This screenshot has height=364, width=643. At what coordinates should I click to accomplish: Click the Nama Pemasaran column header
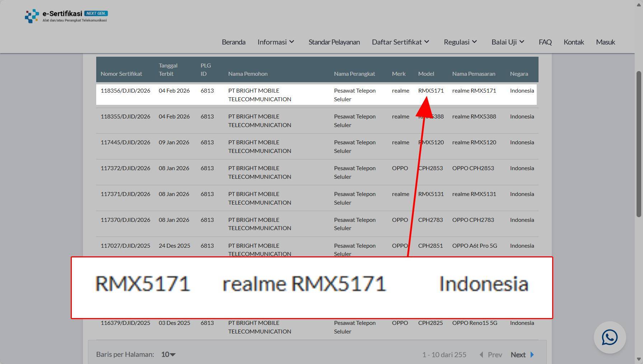coord(474,74)
